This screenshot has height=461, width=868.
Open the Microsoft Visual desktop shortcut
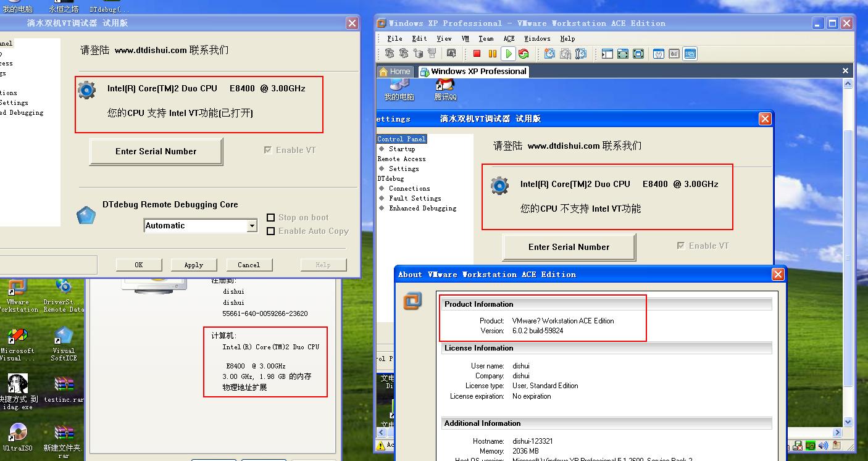click(x=17, y=344)
